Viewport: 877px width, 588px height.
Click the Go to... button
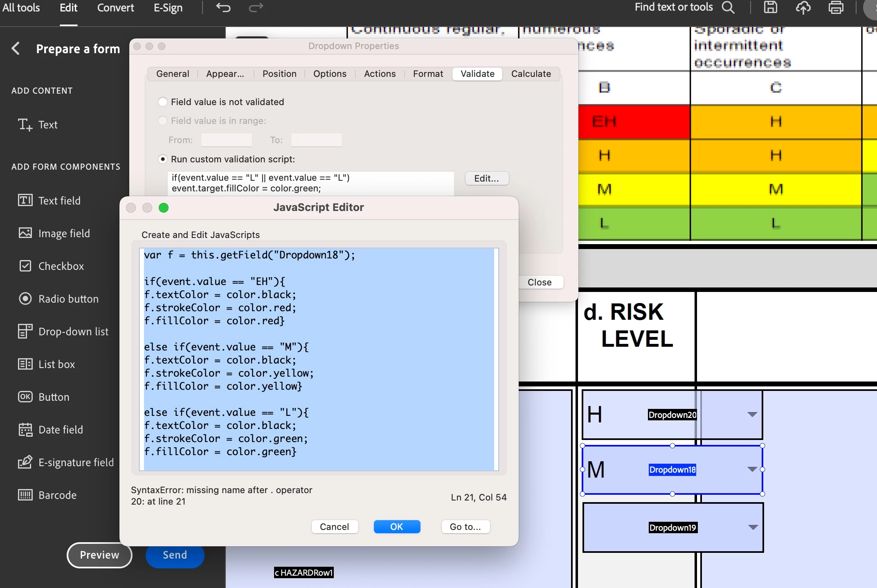coord(465,527)
